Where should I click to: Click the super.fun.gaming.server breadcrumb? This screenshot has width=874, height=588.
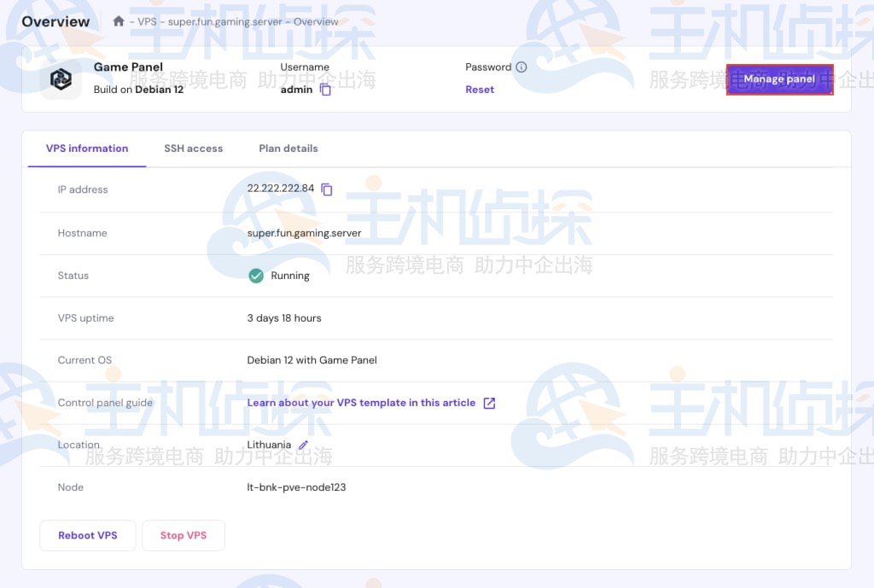[224, 22]
